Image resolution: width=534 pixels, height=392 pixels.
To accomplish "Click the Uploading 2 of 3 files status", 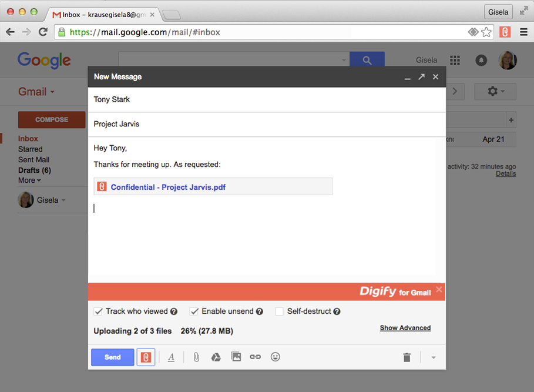I will click(x=133, y=331).
